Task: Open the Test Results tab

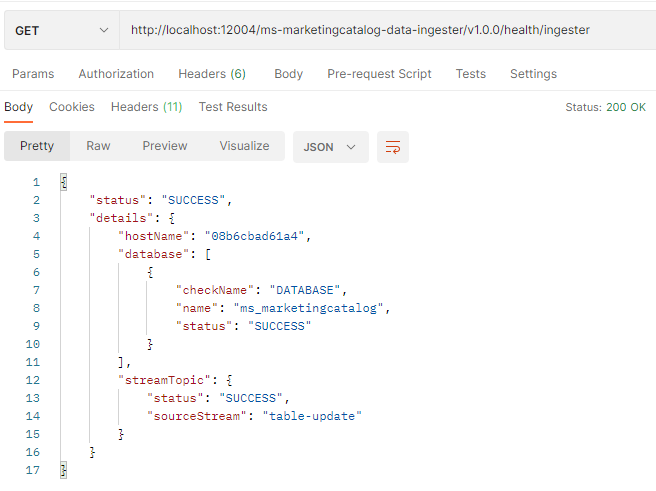Action: pos(233,107)
